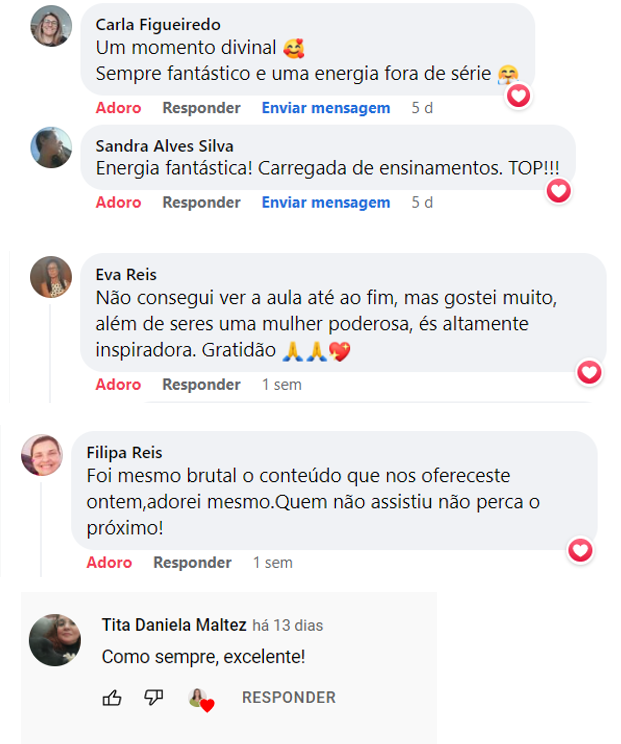Open Carla Figueiredo's profile picture
Screen dimensions: 621x744
51,26
